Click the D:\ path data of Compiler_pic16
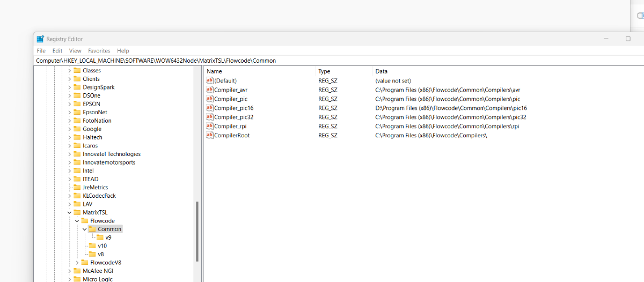This screenshot has height=282, width=644. tap(451, 108)
